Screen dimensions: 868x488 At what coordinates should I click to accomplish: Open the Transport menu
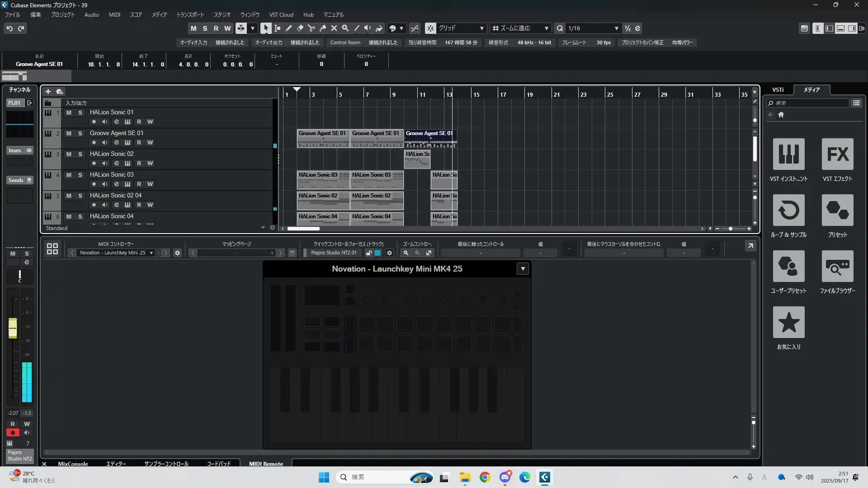(x=190, y=14)
